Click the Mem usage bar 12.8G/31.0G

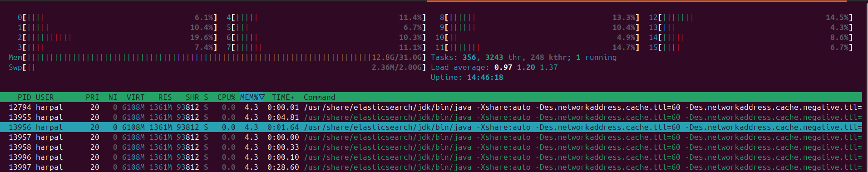click(217, 57)
